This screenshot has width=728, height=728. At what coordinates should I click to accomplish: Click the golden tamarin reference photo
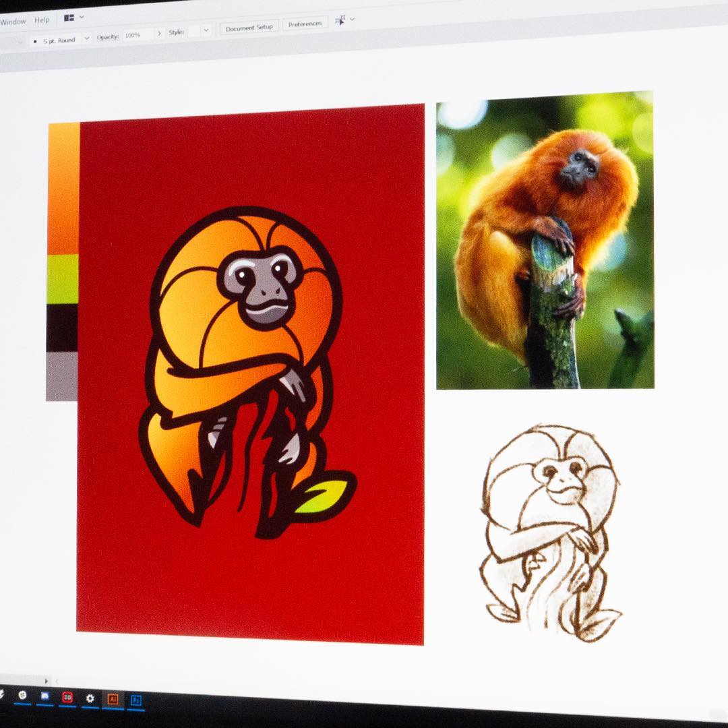(545, 241)
